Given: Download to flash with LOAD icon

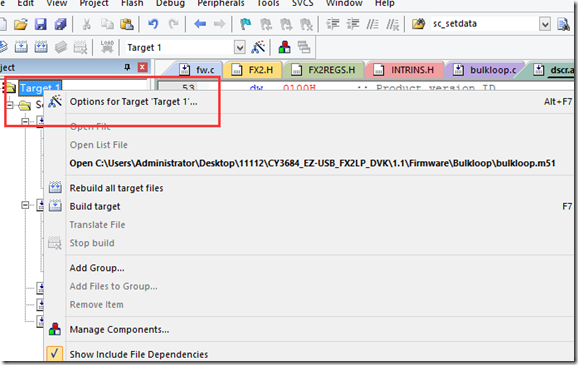Looking at the screenshot, I should point(107,47).
